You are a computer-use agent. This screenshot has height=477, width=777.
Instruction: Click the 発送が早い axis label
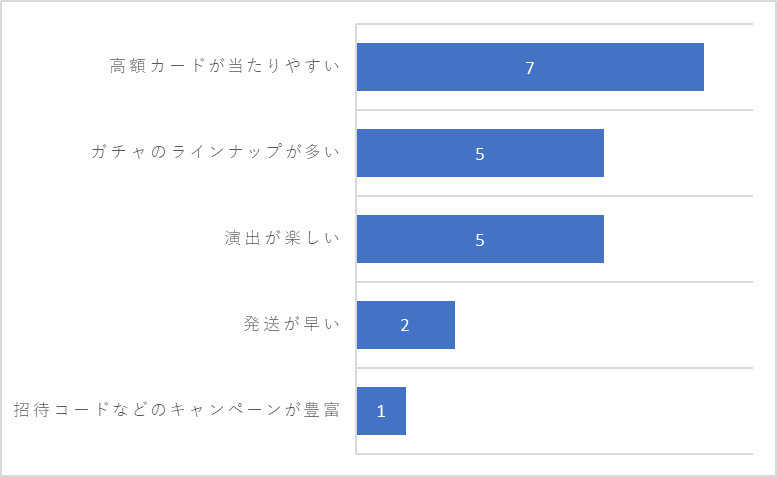click(291, 324)
